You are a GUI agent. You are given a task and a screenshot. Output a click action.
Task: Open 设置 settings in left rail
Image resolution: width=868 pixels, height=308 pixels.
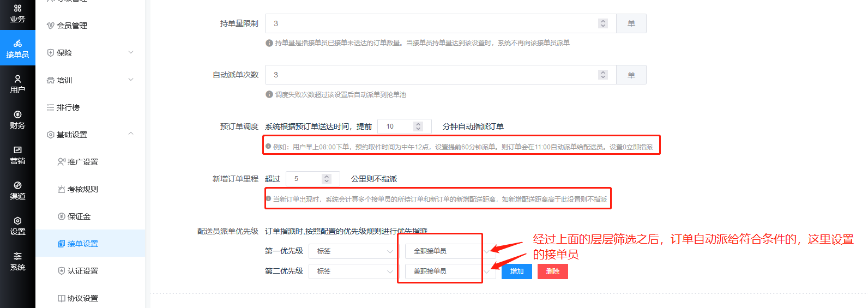click(x=17, y=226)
